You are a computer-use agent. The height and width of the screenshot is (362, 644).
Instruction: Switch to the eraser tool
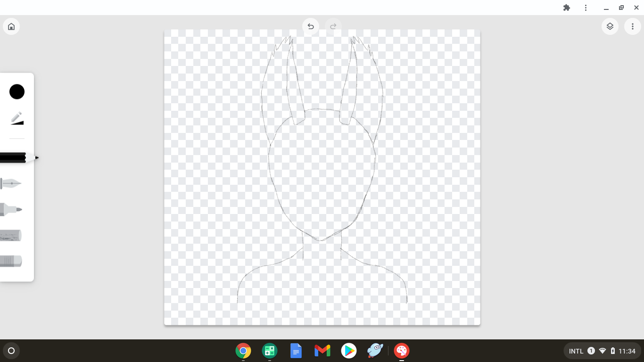[x=11, y=261]
